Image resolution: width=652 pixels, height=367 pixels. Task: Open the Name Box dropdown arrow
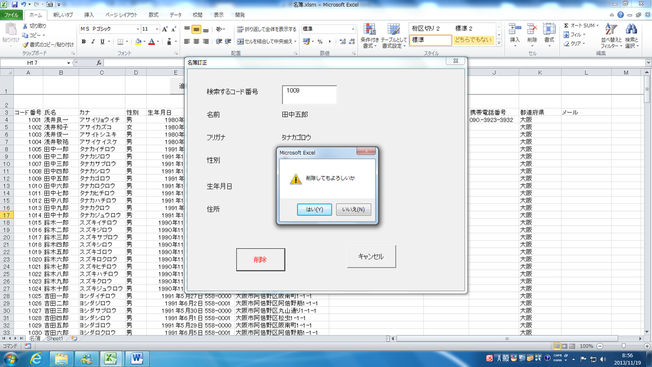[x=69, y=63]
